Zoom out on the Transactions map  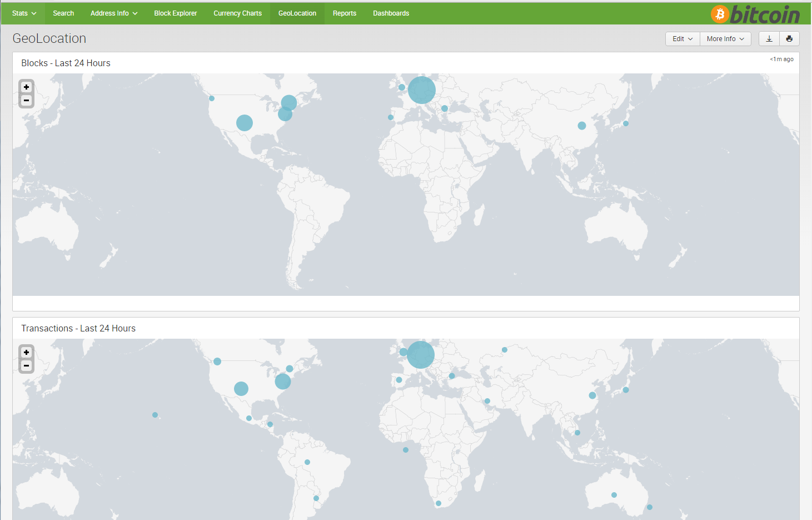pyautogui.click(x=26, y=366)
